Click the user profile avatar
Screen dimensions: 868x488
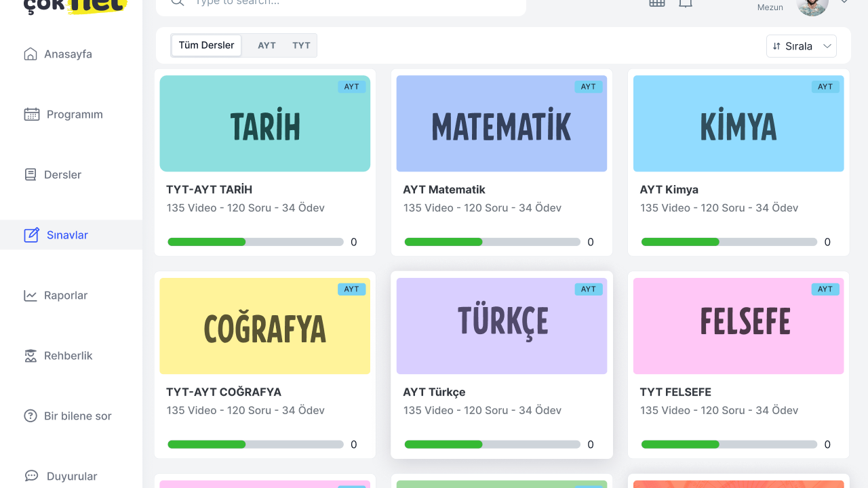812,5
